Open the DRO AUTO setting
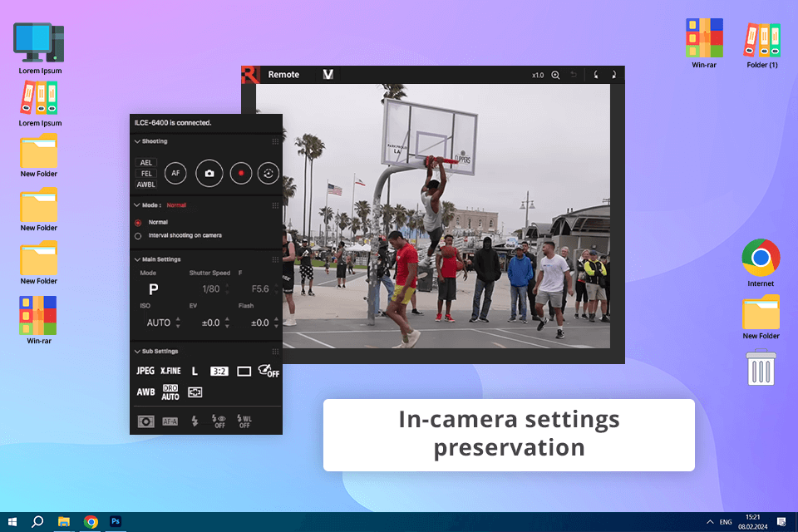The height and width of the screenshot is (532, 798). click(170, 392)
